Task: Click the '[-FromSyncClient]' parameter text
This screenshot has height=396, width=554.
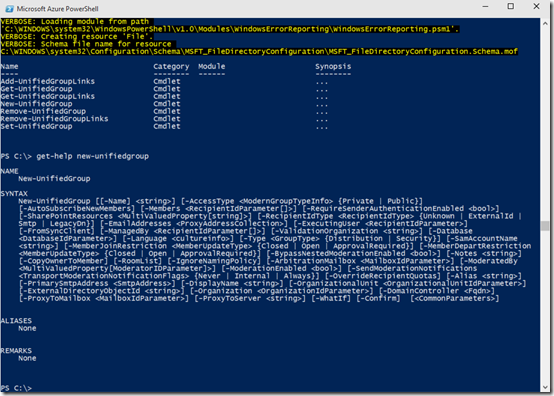Action: (57, 231)
